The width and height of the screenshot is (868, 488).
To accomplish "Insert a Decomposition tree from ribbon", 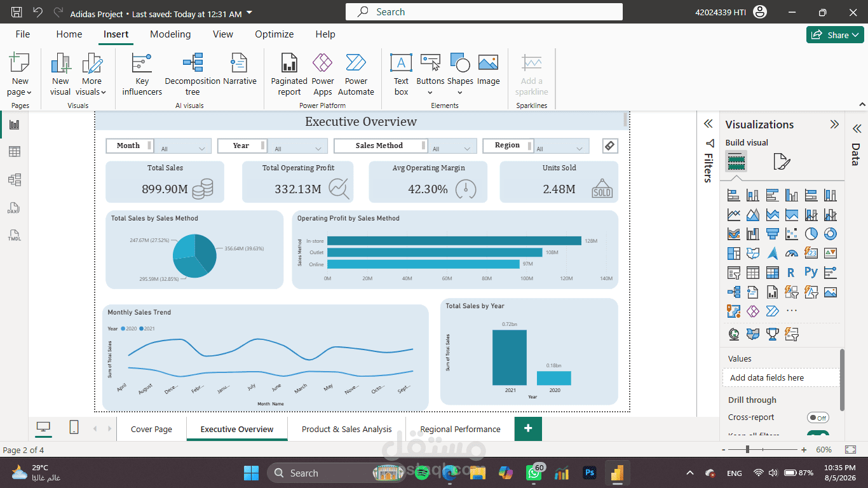I will point(193,74).
